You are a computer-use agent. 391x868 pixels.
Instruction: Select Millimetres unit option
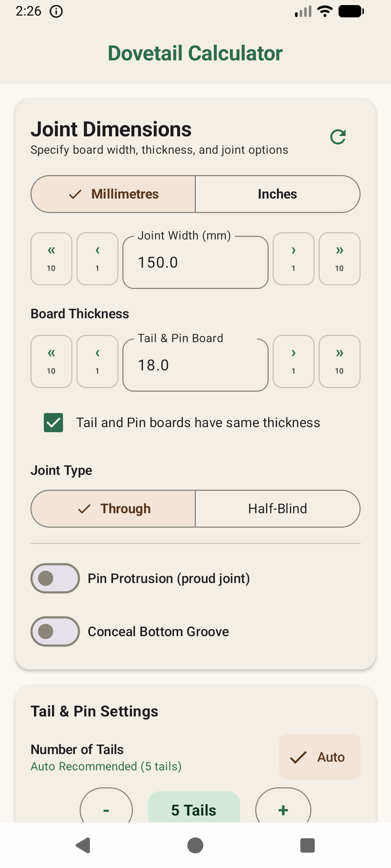coord(113,194)
